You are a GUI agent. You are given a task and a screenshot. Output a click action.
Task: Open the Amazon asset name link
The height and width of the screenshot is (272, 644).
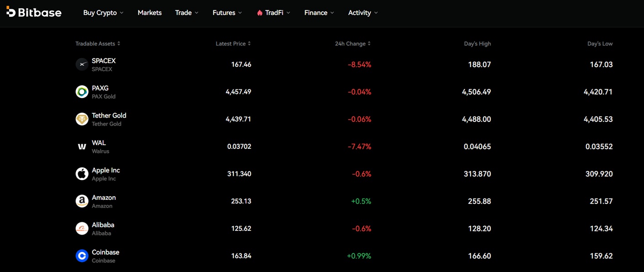(x=104, y=198)
